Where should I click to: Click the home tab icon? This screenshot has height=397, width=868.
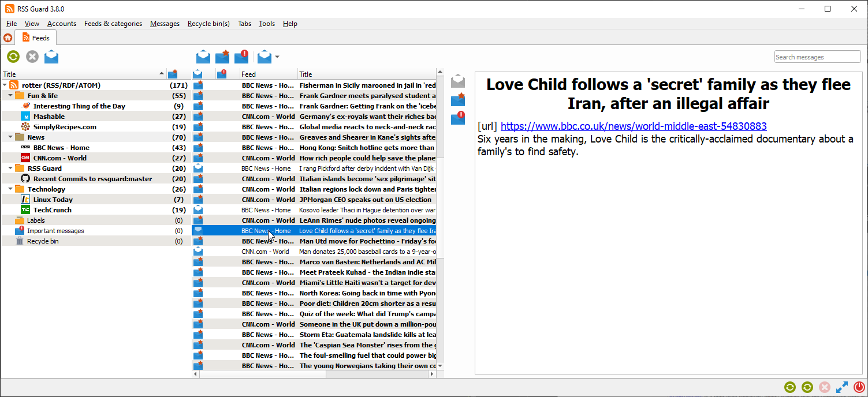coord(8,38)
